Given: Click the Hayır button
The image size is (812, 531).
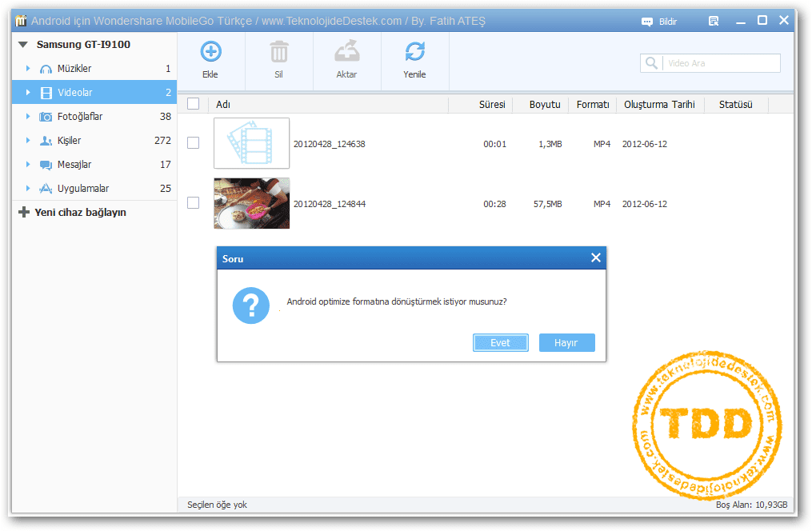Looking at the screenshot, I should [x=566, y=342].
